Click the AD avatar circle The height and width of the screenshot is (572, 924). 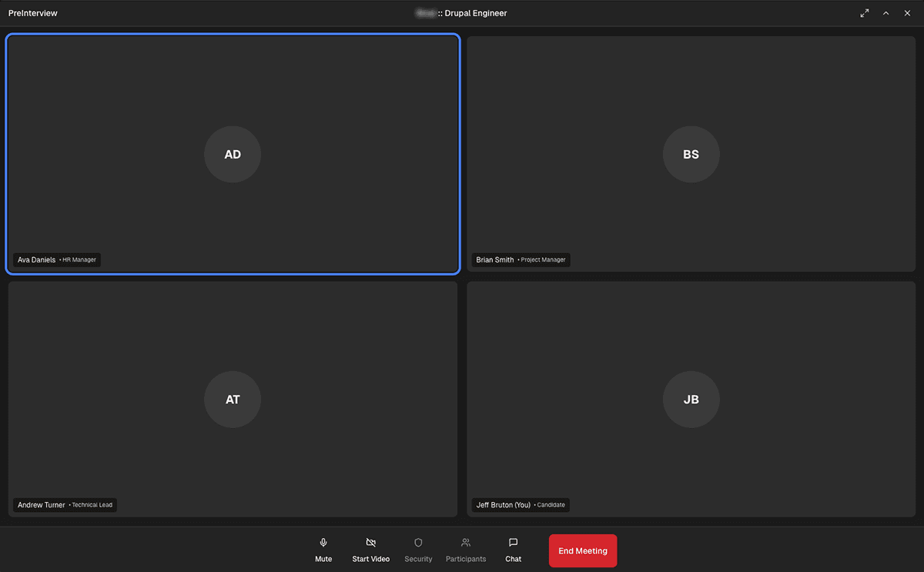(233, 155)
